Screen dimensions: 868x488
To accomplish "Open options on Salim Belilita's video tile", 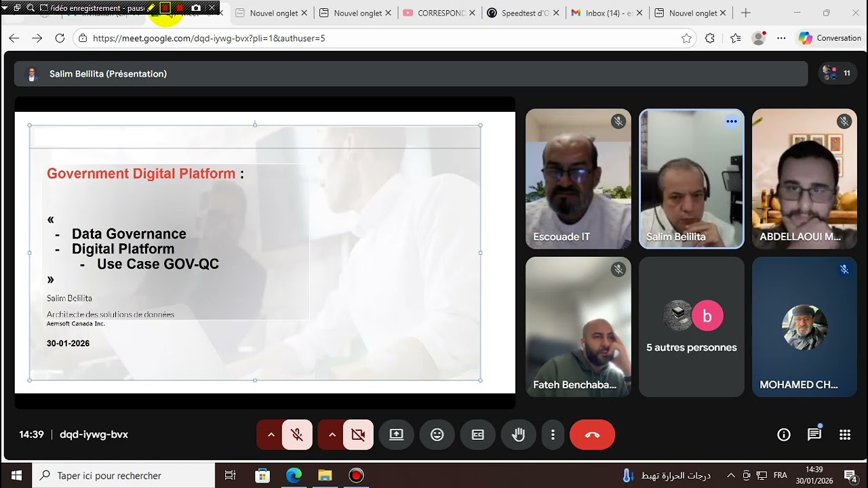I will [731, 122].
